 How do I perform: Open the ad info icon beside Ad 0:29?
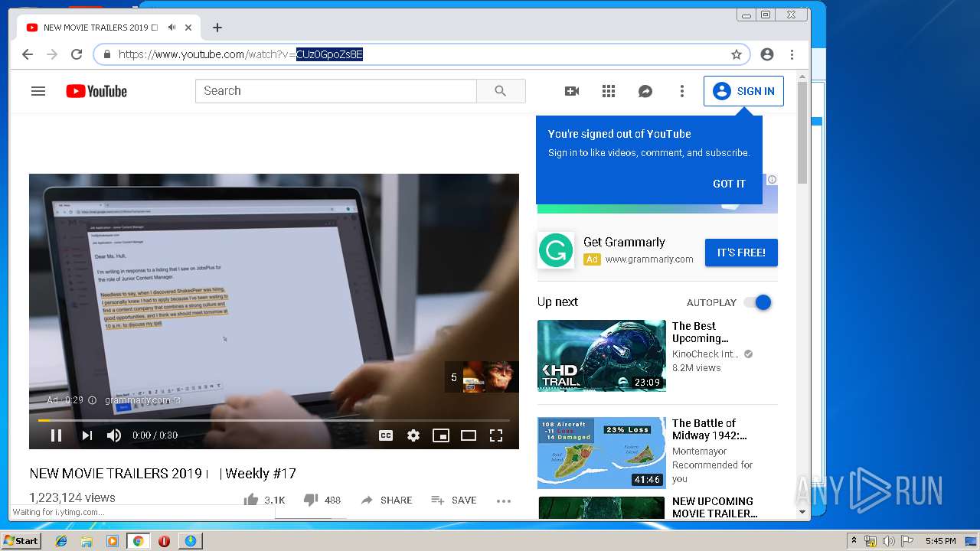pyautogui.click(x=93, y=400)
